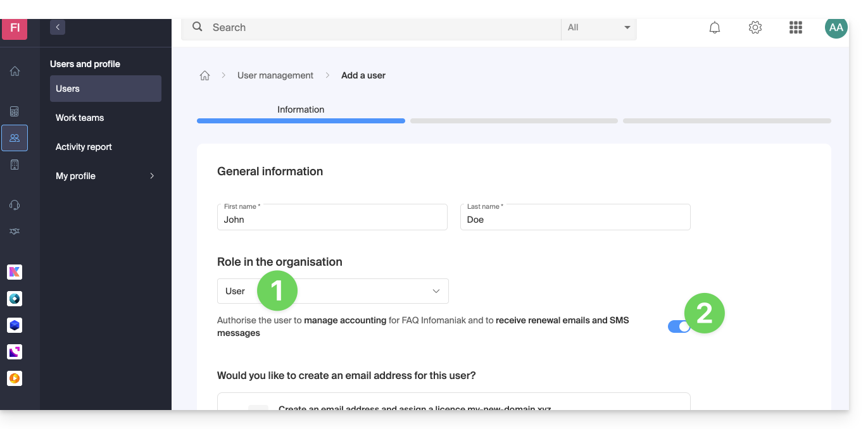Launch the kSuite 'K' app icon
The image size is (868, 429).
pos(15,272)
